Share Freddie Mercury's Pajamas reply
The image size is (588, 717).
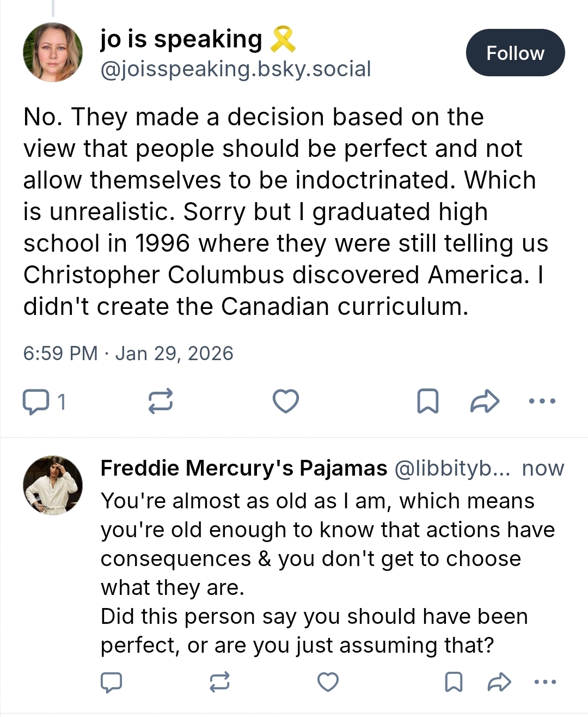click(499, 682)
